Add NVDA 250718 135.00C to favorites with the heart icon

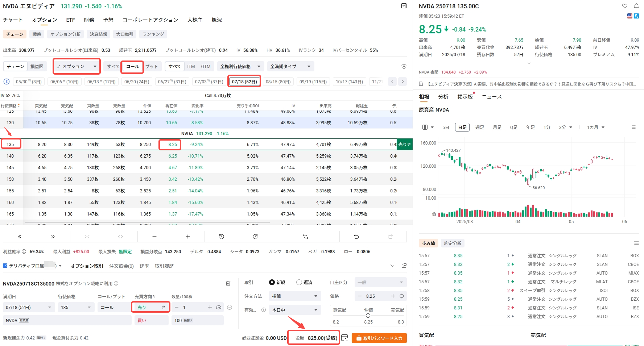click(x=625, y=6)
